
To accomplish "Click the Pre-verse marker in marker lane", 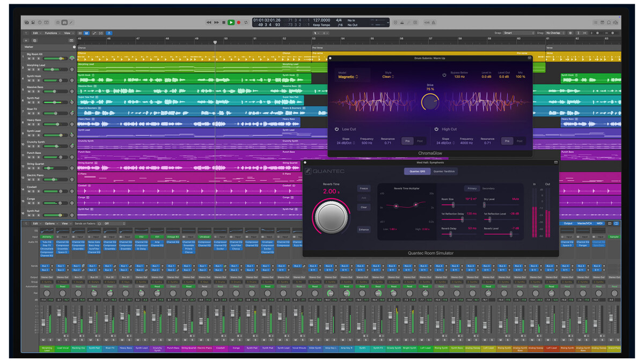I will click(x=317, y=48).
